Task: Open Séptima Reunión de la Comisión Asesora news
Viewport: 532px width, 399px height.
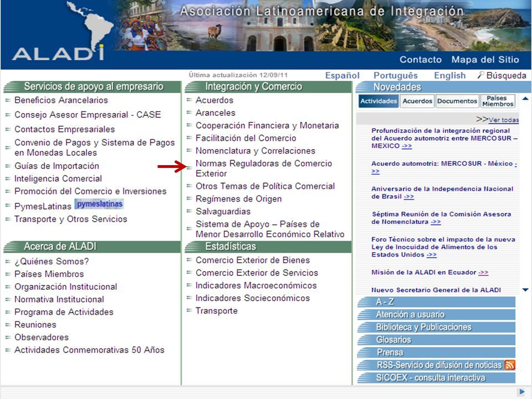Action: [x=442, y=218]
